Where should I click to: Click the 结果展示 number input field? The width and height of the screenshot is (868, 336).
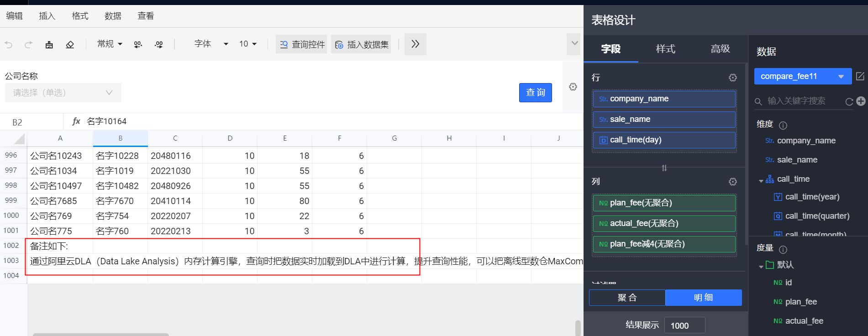684,325
